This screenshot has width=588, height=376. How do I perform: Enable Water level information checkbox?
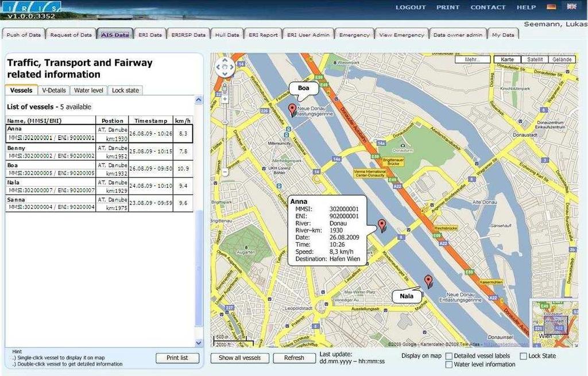tap(449, 365)
